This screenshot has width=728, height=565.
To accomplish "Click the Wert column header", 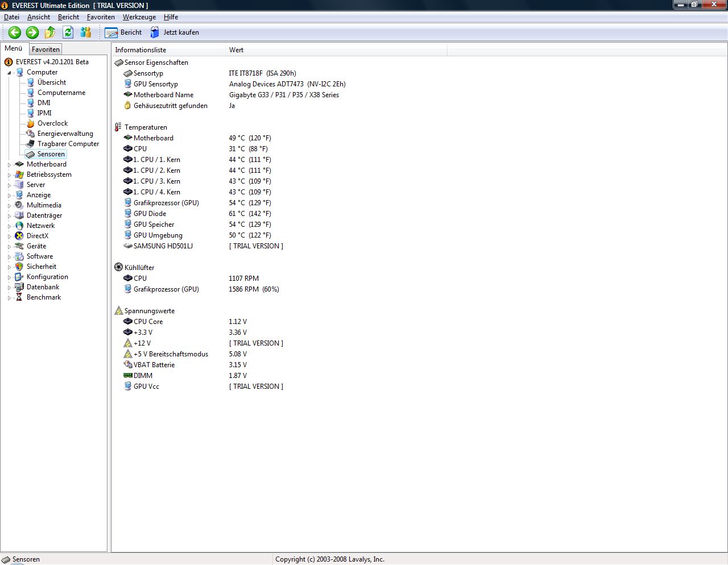I will (236, 50).
